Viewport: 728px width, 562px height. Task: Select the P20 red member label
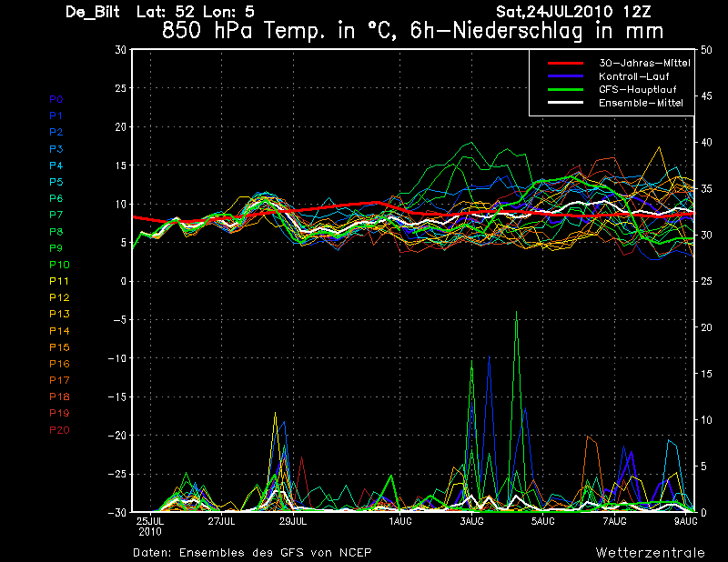point(59,430)
